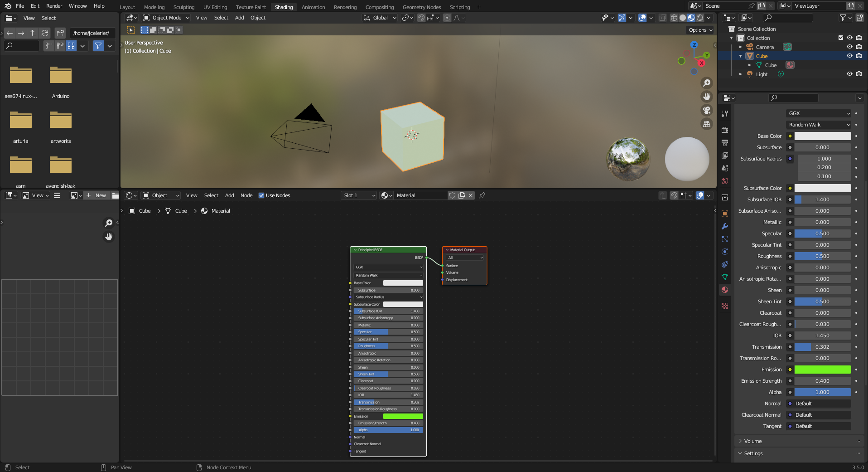Click the viewport pan hand gizmo
868x472 pixels.
[x=706, y=97]
